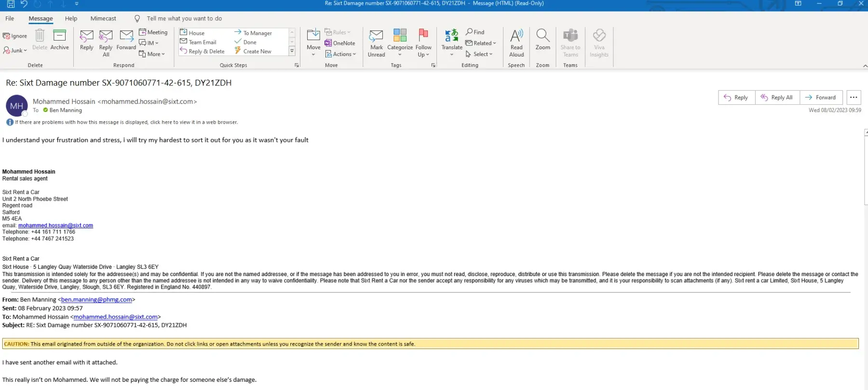Mark the Done quick step
Screen dimensions: 868x390
(249, 42)
